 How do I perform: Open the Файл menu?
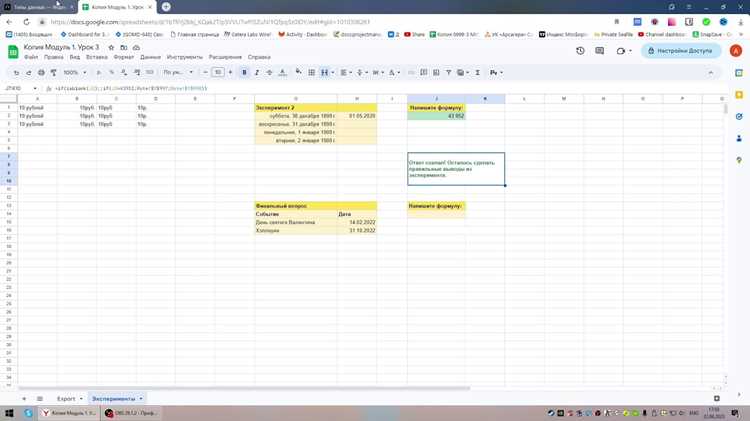[31, 57]
